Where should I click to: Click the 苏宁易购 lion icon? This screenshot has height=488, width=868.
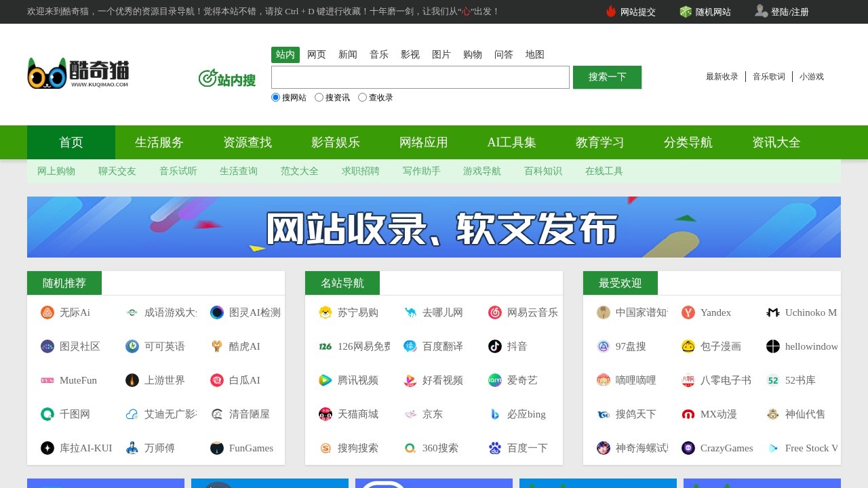pyautogui.click(x=325, y=312)
